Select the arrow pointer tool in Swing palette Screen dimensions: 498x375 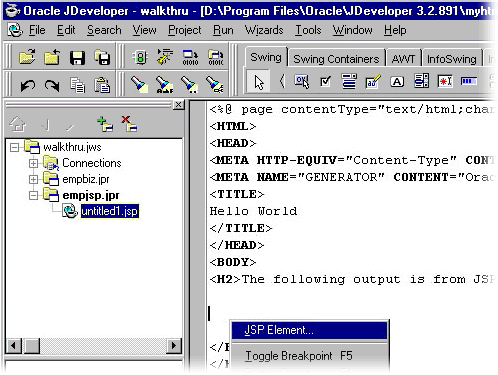pos(258,82)
